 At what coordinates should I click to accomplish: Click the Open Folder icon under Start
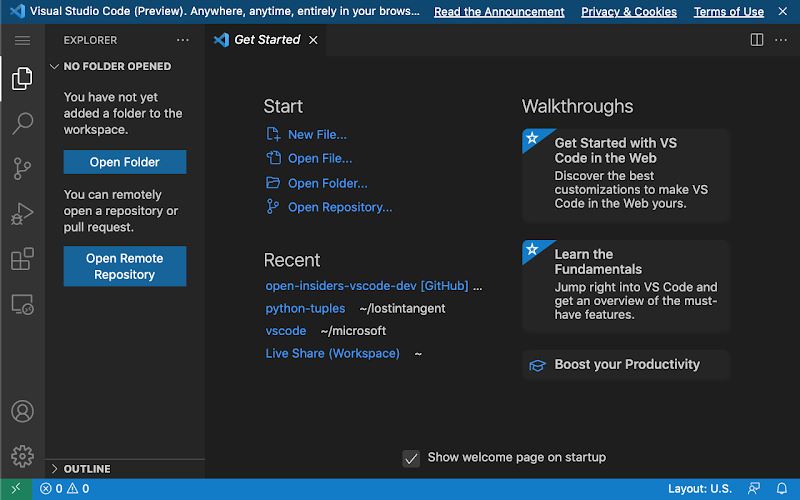tap(273, 183)
